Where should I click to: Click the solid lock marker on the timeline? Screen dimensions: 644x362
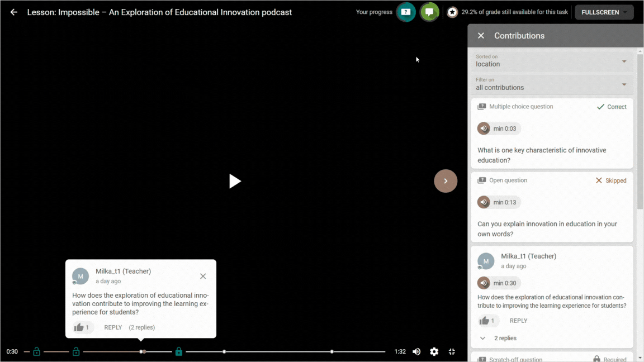[x=179, y=351]
